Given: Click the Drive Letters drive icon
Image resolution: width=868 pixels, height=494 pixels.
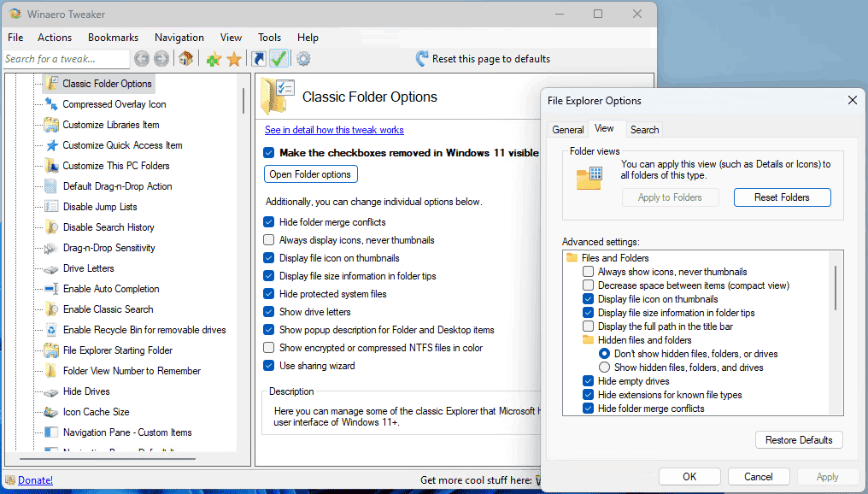Looking at the screenshot, I should point(51,269).
